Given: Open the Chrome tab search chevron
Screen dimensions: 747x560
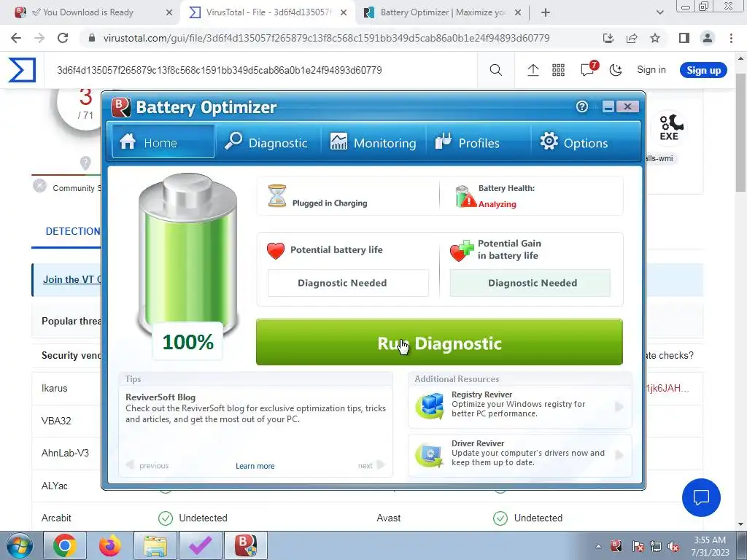Looking at the screenshot, I should click(x=659, y=12).
